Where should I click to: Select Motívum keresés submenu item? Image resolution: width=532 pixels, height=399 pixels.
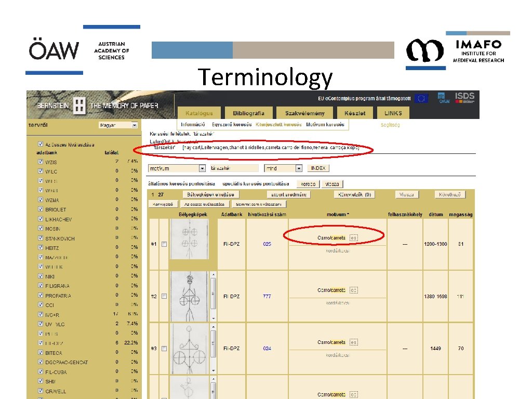(325, 125)
